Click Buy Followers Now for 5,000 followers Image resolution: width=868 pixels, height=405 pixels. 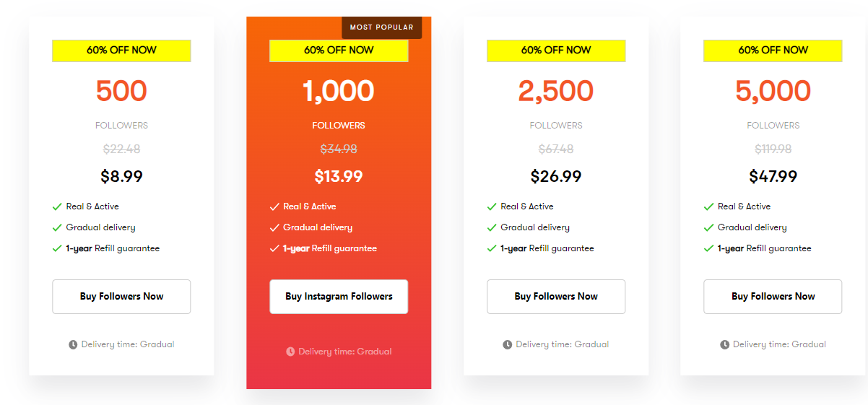pyautogui.click(x=773, y=297)
